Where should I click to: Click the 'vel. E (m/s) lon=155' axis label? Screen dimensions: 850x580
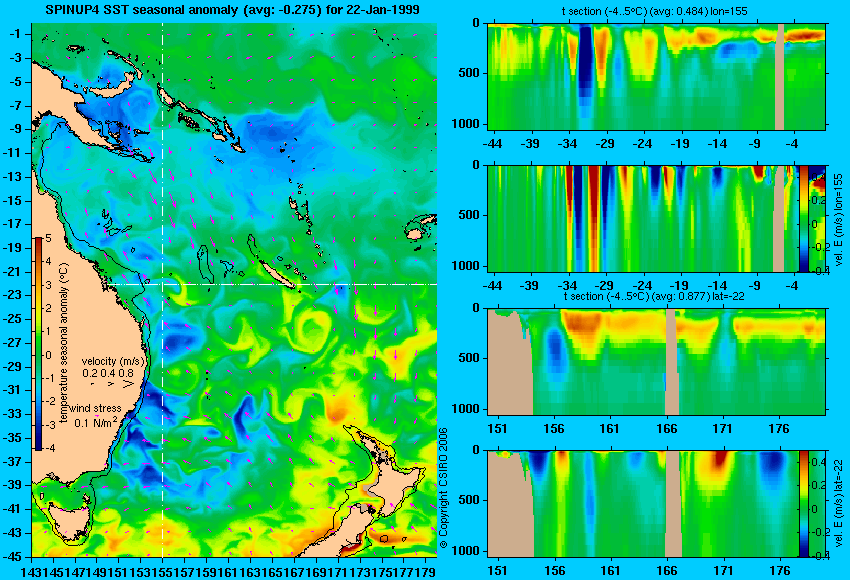pyautogui.click(x=839, y=220)
